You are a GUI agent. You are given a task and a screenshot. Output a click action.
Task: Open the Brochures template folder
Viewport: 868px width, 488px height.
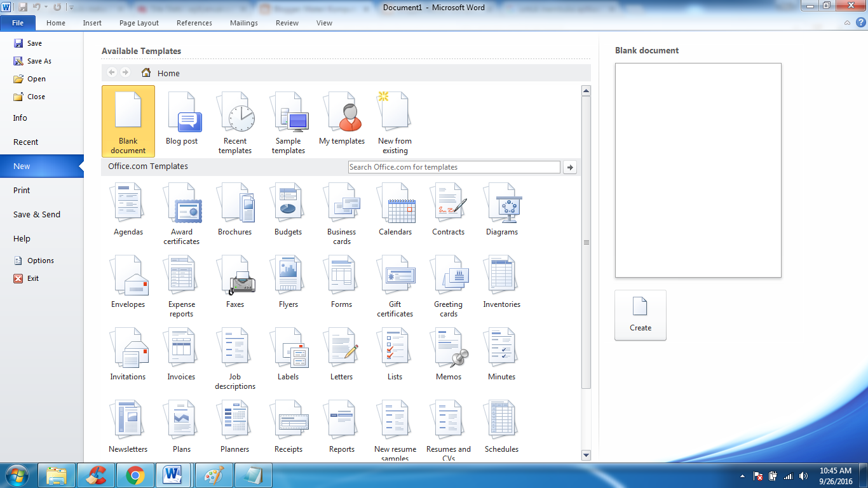point(235,210)
